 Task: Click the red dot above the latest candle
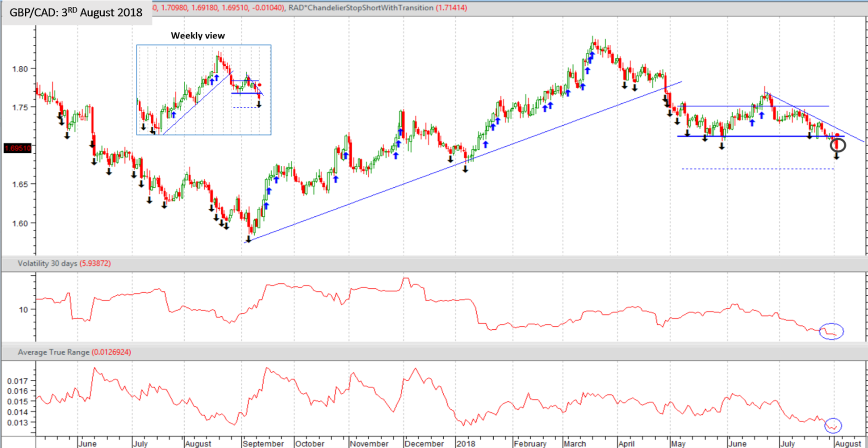click(838, 135)
